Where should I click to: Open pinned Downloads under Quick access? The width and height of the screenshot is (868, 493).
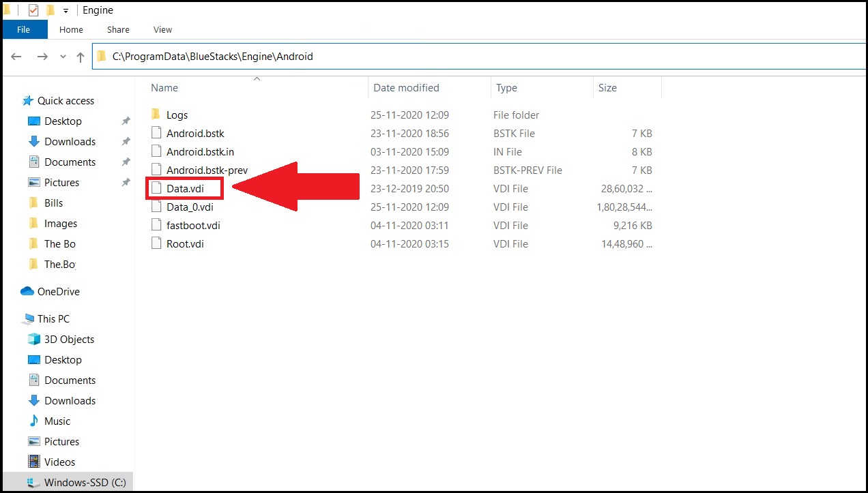[x=70, y=141]
